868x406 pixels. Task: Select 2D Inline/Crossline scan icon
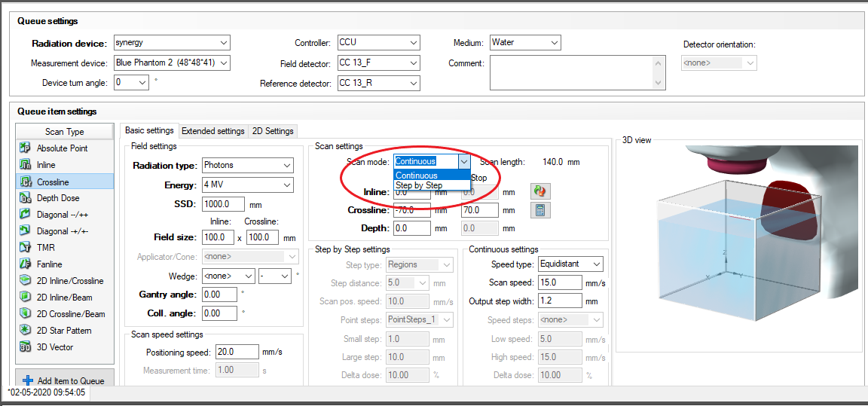click(x=25, y=281)
